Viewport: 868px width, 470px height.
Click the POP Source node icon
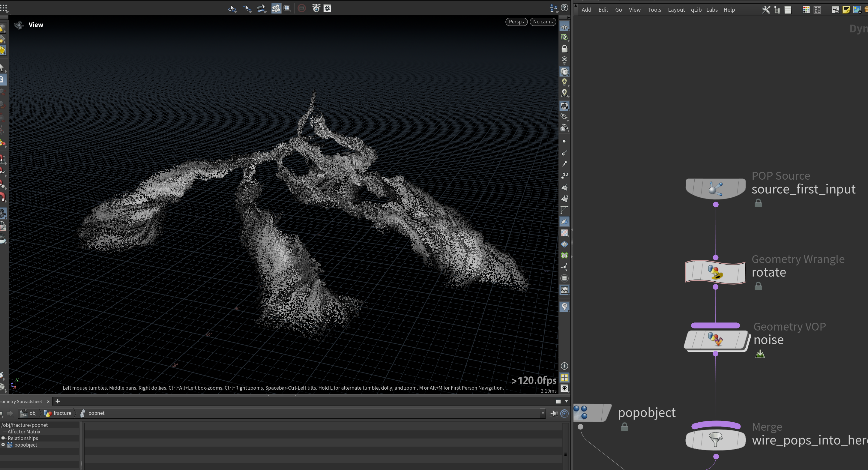[715, 188]
